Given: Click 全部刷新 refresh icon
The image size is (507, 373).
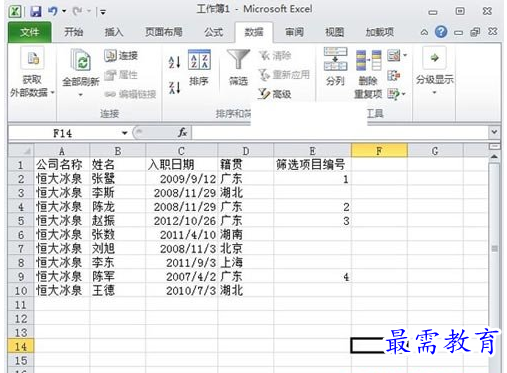Looking at the screenshot, I should tap(80, 60).
